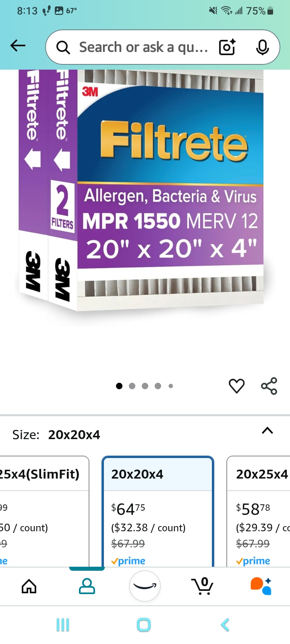Tap Android system back chevron
This screenshot has width=290, height=644.
click(226, 625)
